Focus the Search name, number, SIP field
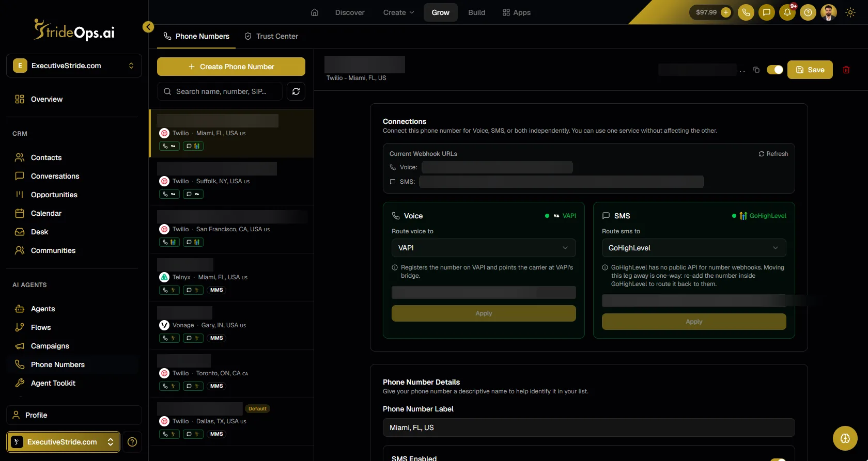Image resolution: width=868 pixels, height=461 pixels. [220, 91]
